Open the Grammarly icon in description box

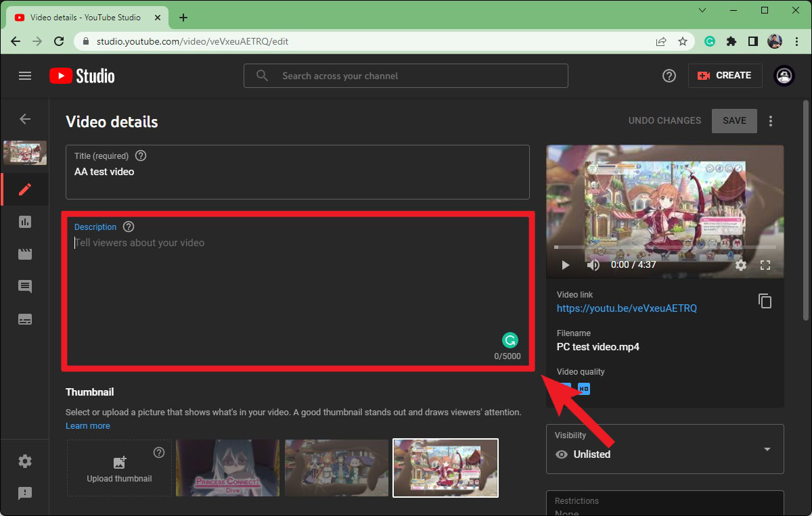coord(510,340)
